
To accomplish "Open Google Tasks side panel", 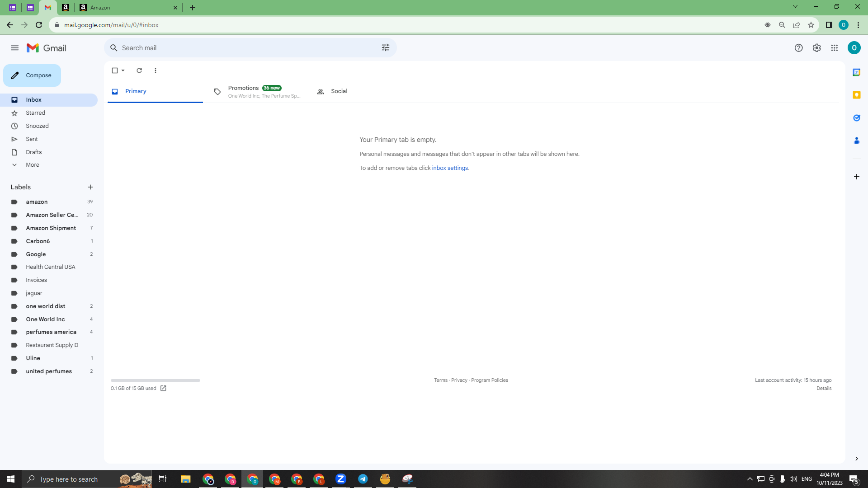I will point(857,118).
